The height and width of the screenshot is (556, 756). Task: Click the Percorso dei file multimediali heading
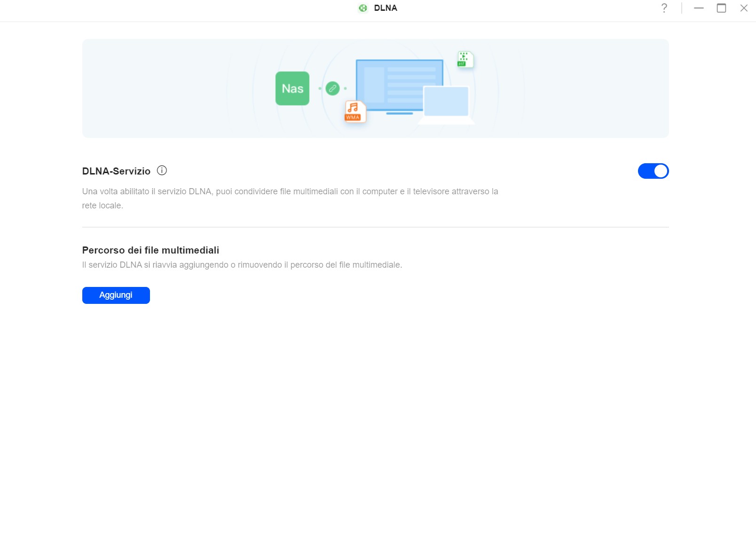coord(150,250)
